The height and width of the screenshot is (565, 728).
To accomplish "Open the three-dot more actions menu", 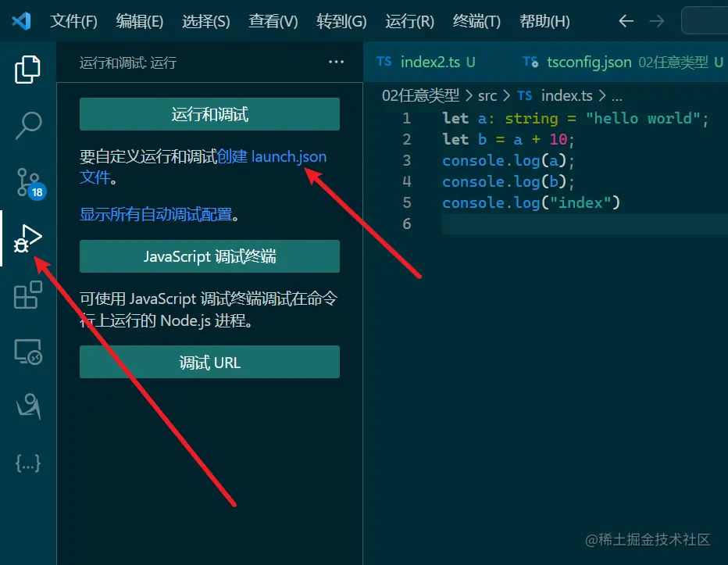I will point(336,62).
